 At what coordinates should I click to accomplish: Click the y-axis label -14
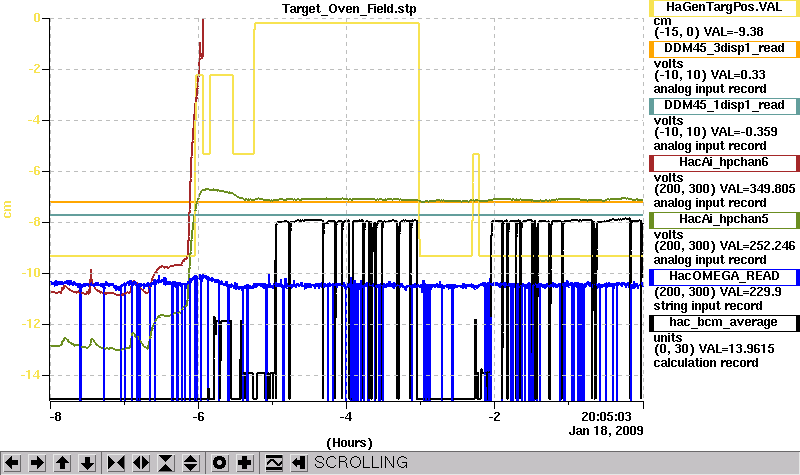31,375
